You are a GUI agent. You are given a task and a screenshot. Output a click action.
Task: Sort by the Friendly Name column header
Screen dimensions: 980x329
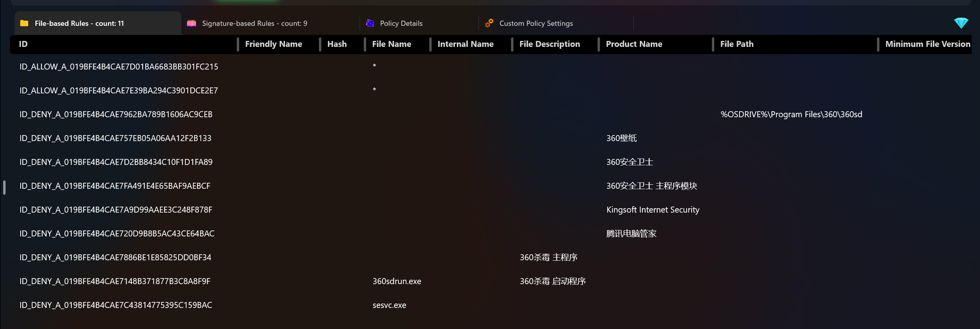[273, 44]
